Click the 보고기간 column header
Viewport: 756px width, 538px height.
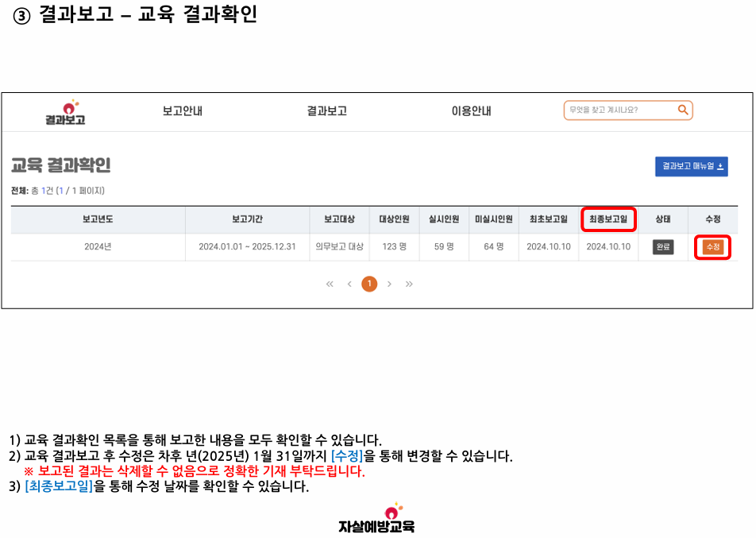point(247,219)
